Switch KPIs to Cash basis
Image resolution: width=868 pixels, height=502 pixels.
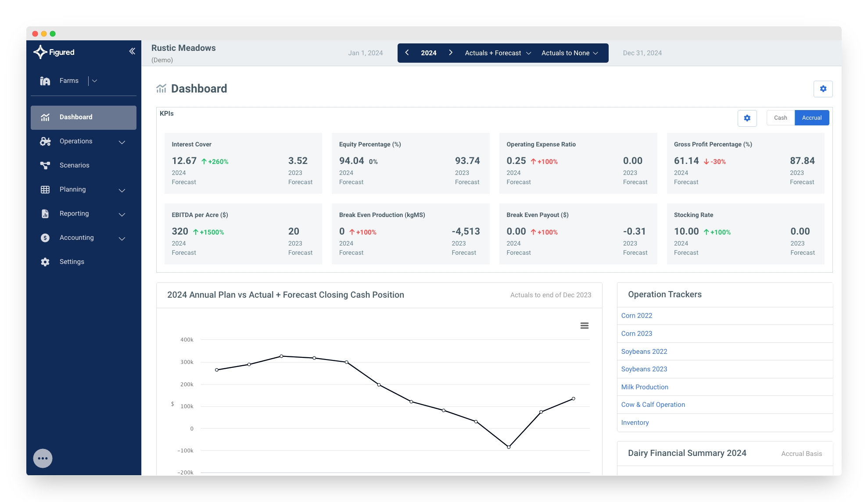(781, 117)
